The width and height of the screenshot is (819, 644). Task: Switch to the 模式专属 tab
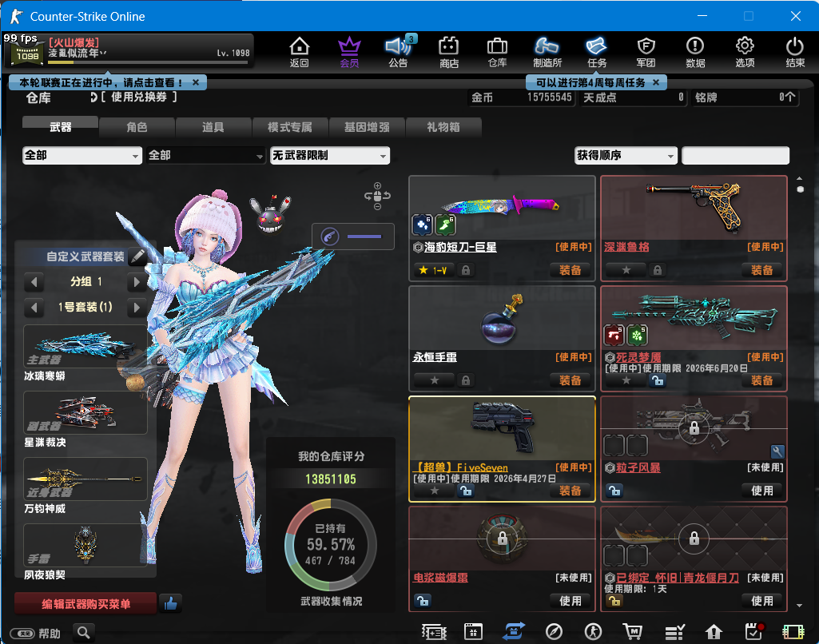click(290, 127)
